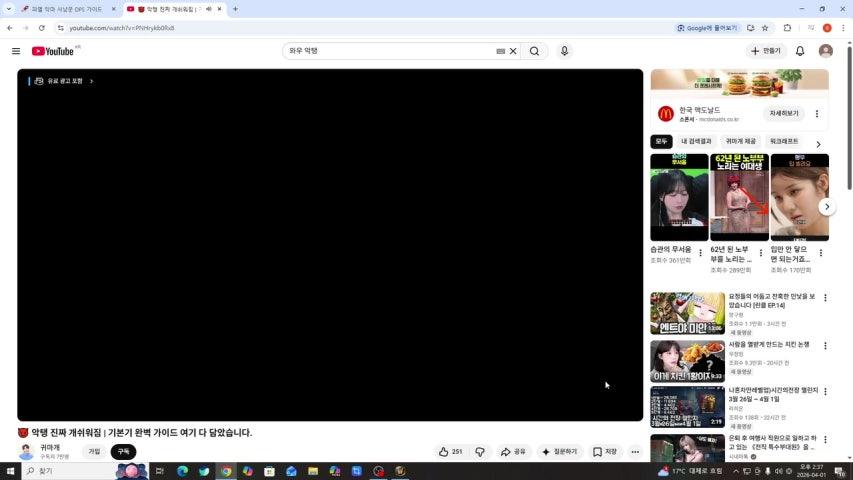Select the 내 검색결과 filter chip
Image resolution: width=853 pixels, height=480 pixels.
(x=697, y=142)
